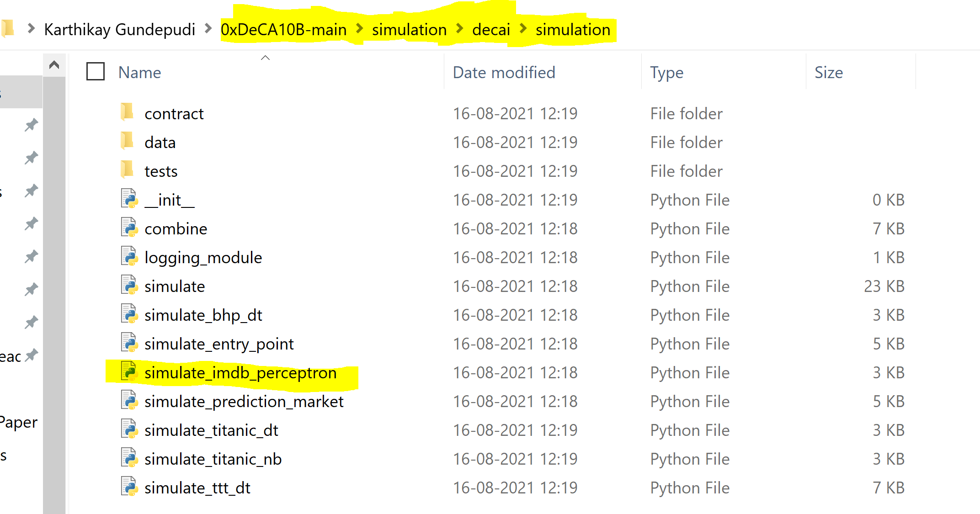
Task: Toggle selection of simulate_entry_point file
Action: click(x=219, y=344)
